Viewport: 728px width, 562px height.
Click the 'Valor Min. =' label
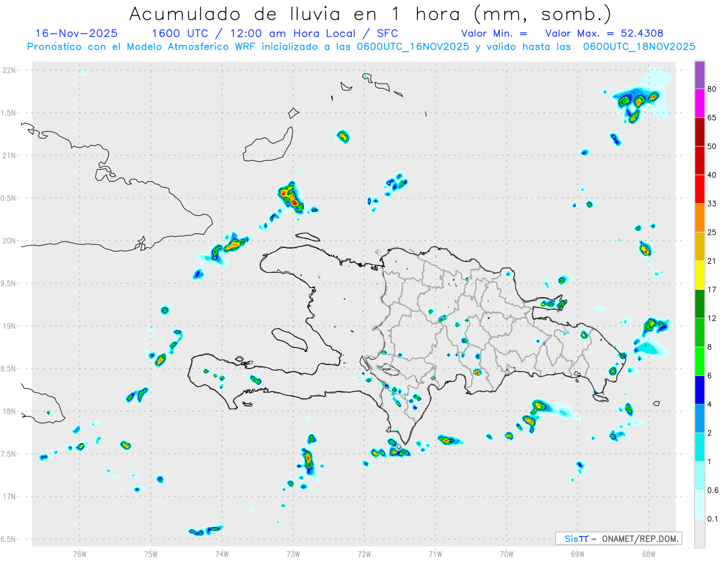tap(494, 33)
